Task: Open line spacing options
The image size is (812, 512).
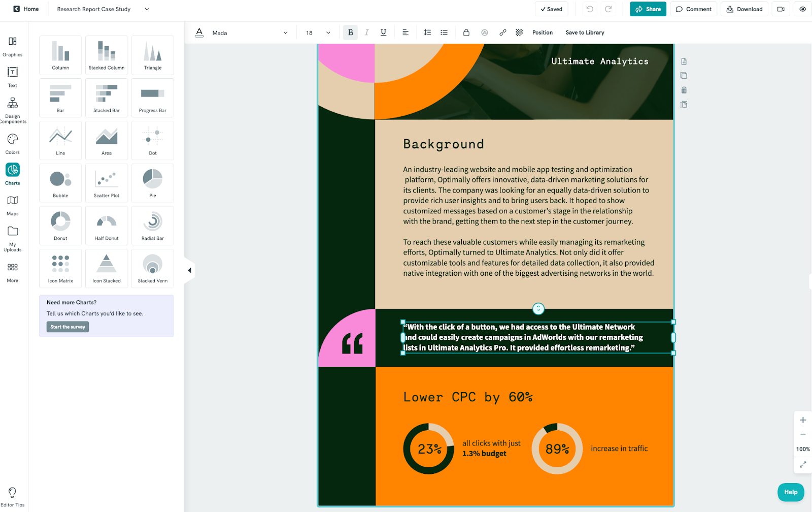Action: click(427, 33)
